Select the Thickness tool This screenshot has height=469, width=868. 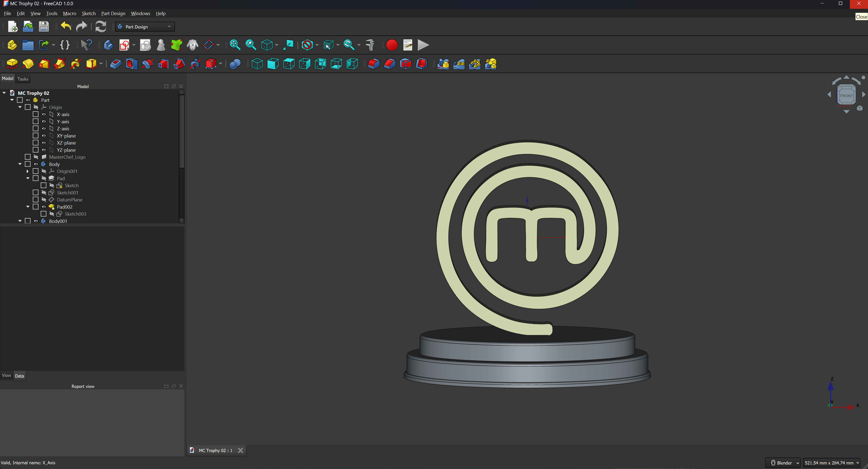[x=421, y=64]
